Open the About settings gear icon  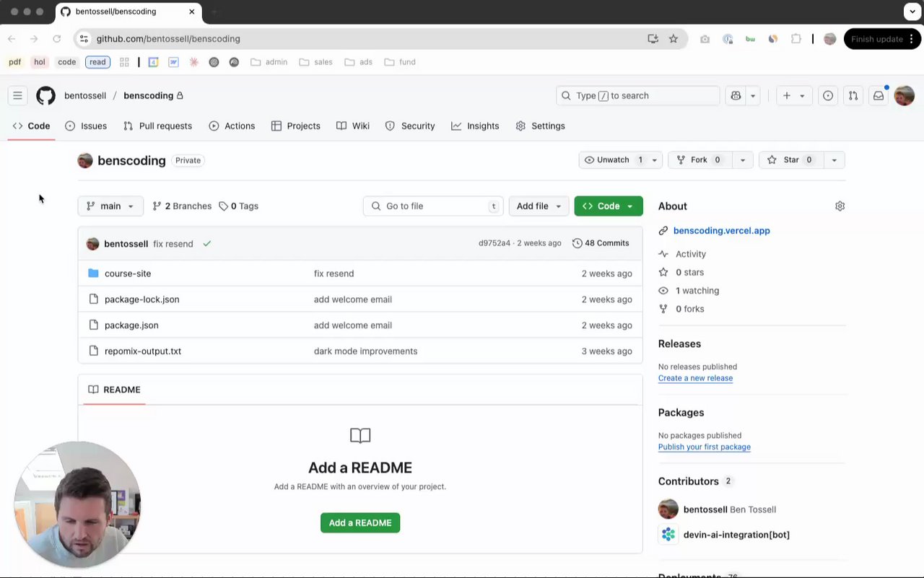(x=840, y=206)
